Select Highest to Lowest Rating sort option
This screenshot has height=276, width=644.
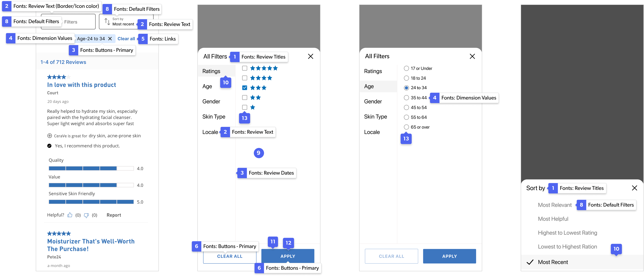click(x=567, y=233)
